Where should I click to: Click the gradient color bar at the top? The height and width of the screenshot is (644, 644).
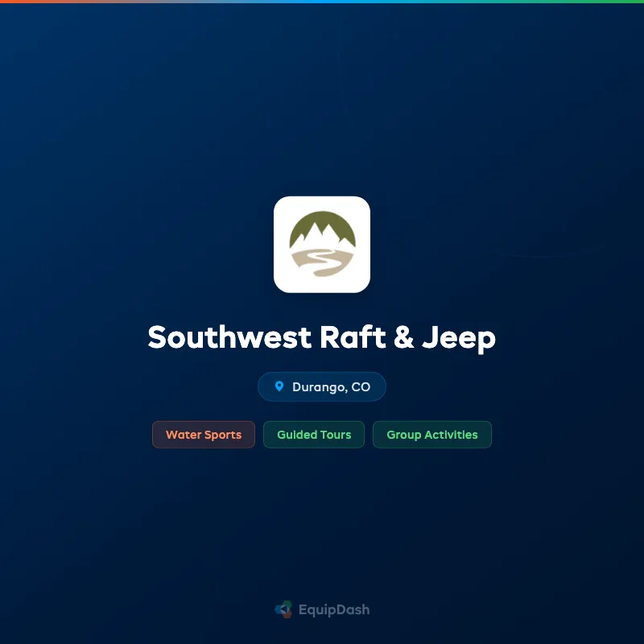(322, 2)
